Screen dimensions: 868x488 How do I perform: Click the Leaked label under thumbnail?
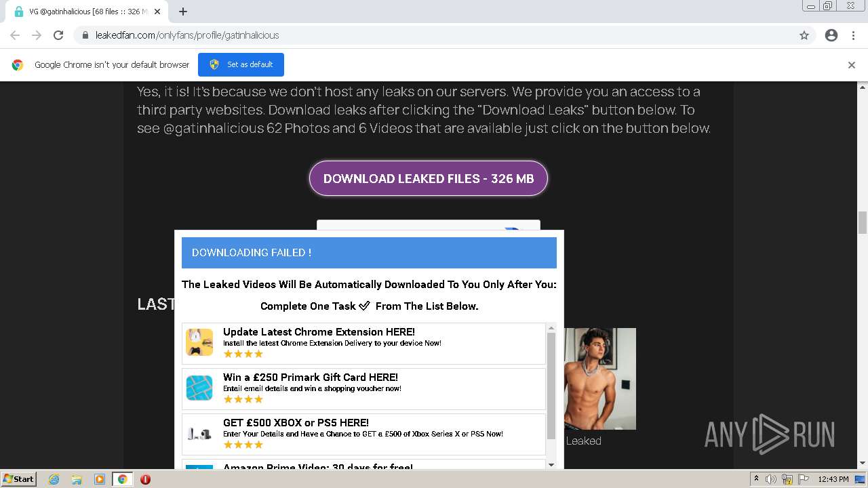point(584,441)
